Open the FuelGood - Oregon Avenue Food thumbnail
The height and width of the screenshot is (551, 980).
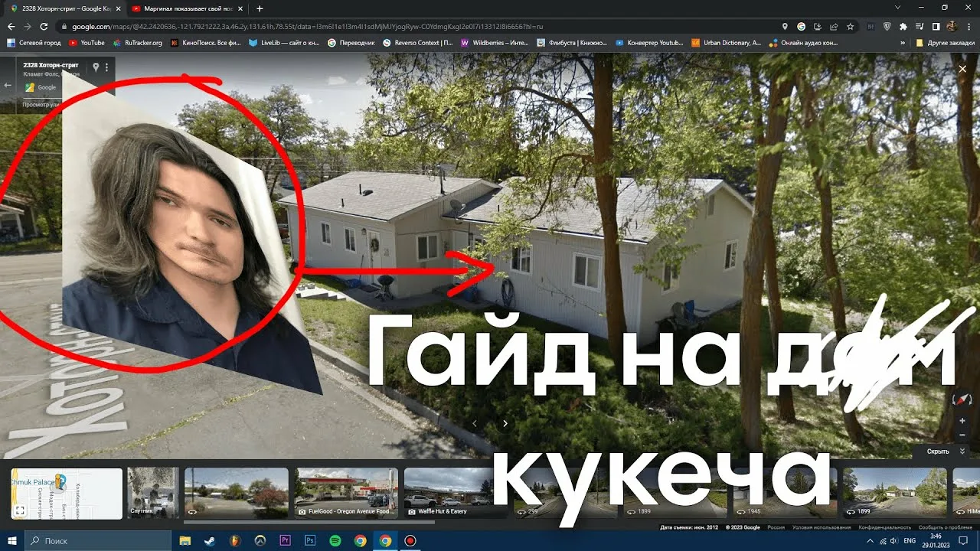click(347, 492)
